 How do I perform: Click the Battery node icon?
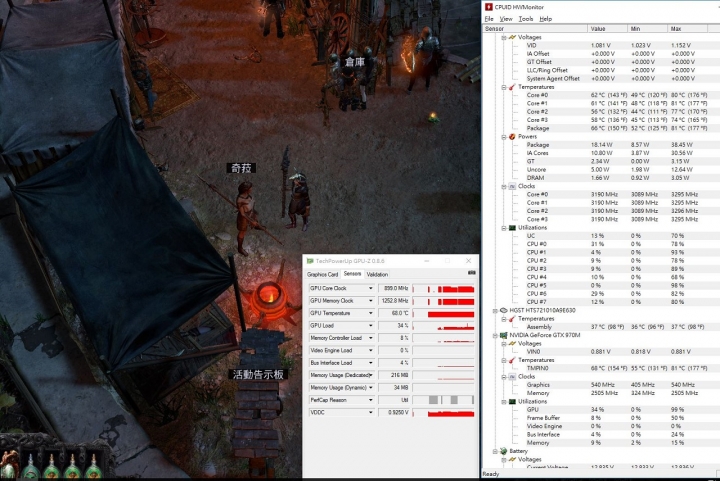[x=504, y=451]
